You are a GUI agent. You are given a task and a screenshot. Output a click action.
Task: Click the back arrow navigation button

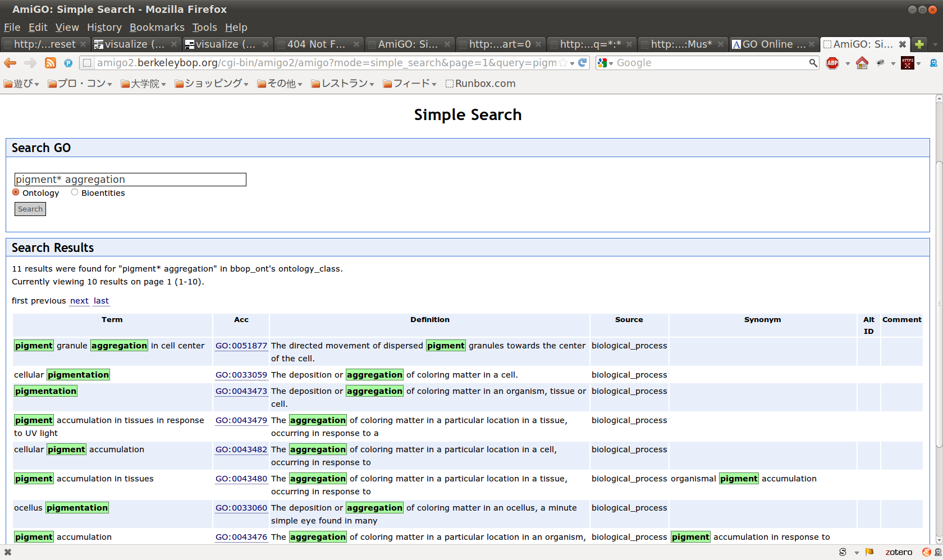click(10, 63)
